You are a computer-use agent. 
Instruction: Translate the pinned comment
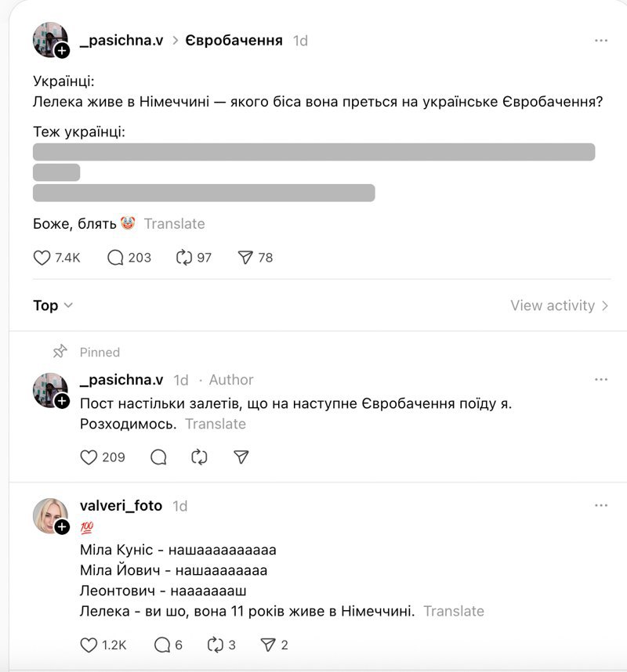point(216,425)
